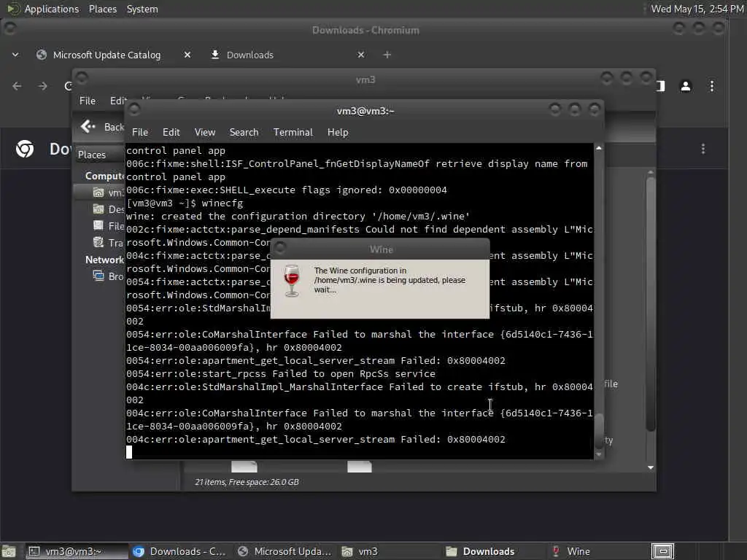The width and height of the screenshot is (747, 560).
Task: Click the Chromium logo on Downloads page
Action: click(25, 149)
